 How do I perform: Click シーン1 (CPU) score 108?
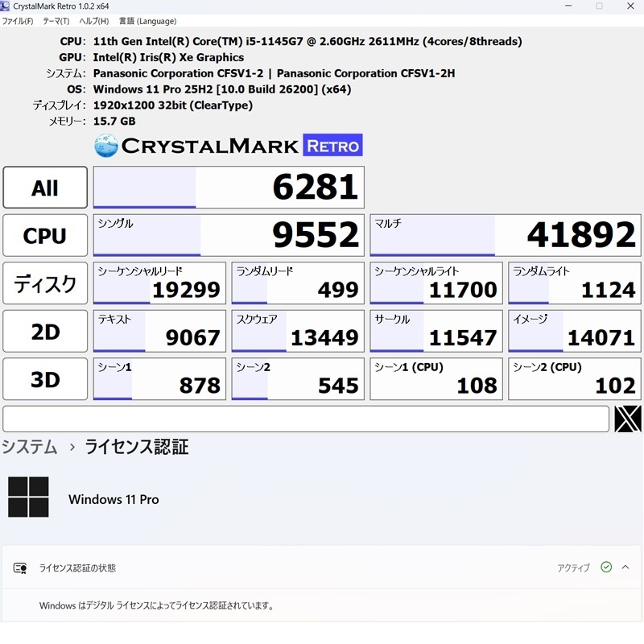point(436,379)
